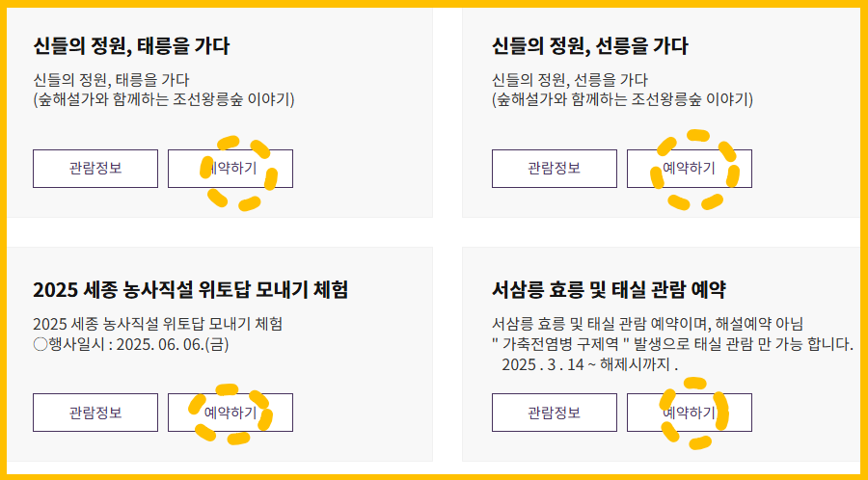The height and width of the screenshot is (480, 868).
Task: Select the heading 신들의 정원, 선릉을 가다
Action: (x=590, y=47)
